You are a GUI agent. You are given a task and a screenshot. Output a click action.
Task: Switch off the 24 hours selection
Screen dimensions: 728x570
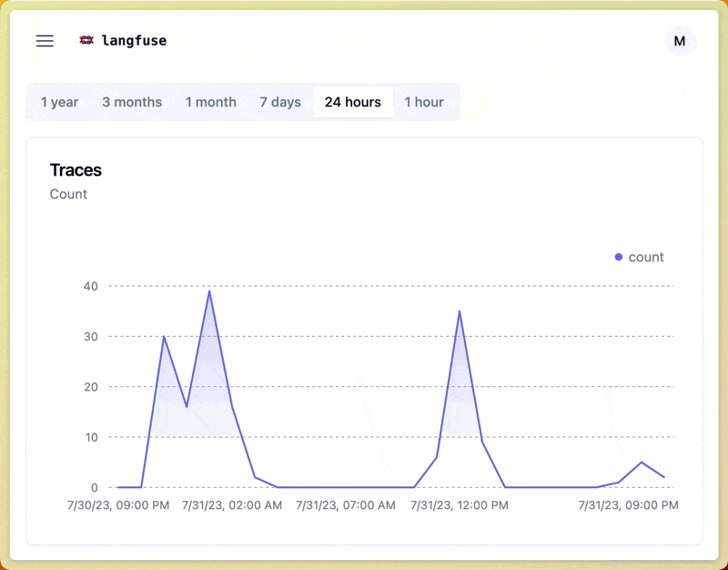click(353, 102)
